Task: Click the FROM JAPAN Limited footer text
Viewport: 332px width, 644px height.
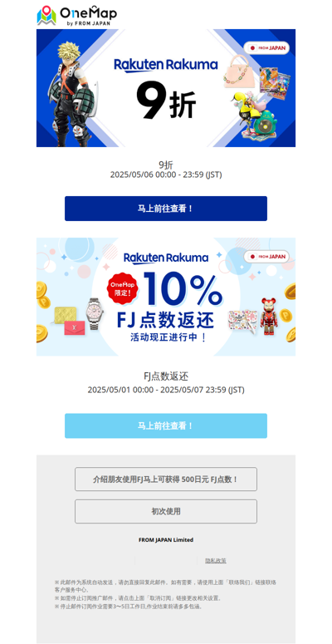Action: point(166,539)
